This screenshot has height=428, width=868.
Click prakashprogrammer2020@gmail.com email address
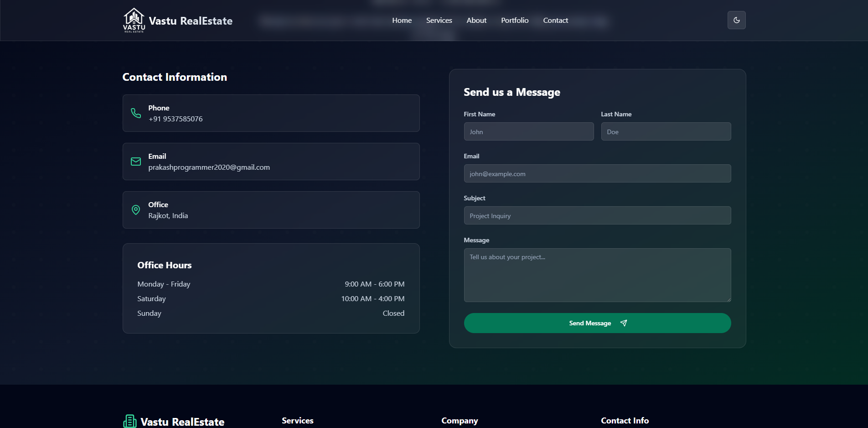coord(209,167)
